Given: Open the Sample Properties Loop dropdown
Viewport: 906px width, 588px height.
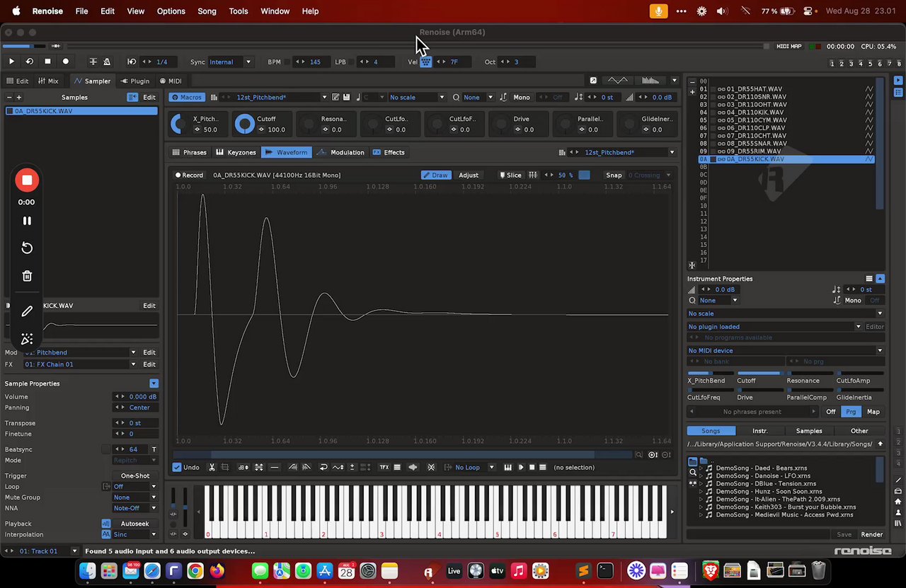Looking at the screenshot, I should [x=134, y=487].
